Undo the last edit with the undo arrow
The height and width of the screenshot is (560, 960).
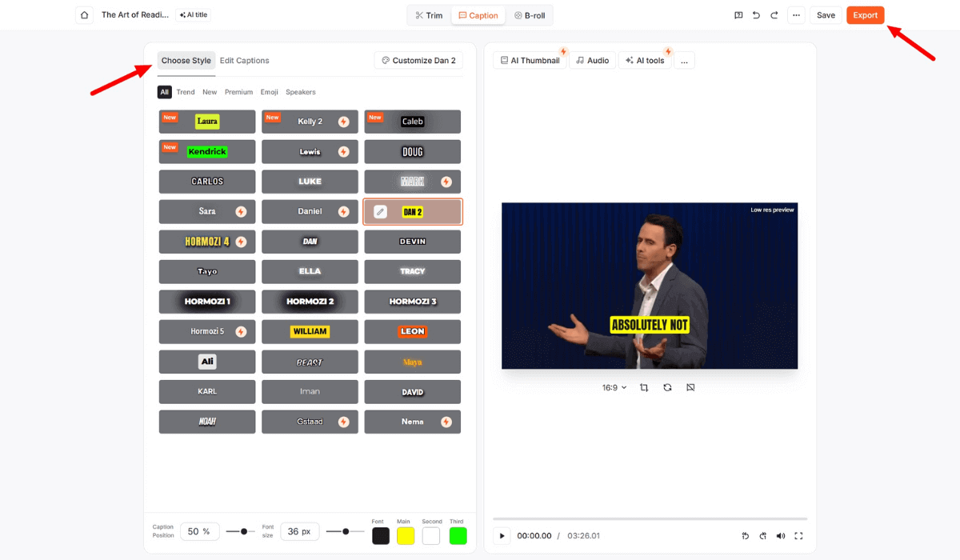pyautogui.click(x=755, y=14)
